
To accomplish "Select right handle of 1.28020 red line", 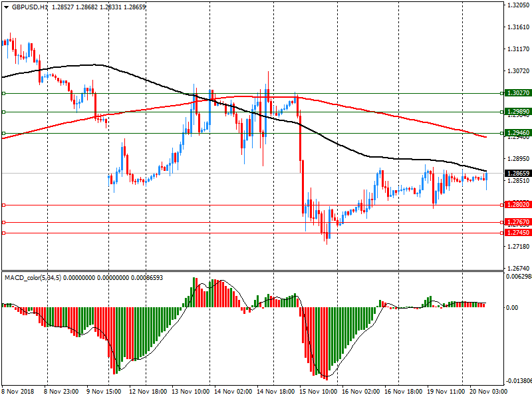I will coord(502,205).
